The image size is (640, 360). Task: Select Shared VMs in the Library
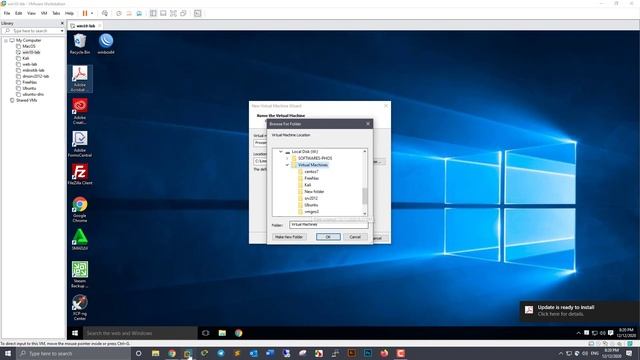pyautogui.click(x=27, y=100)
